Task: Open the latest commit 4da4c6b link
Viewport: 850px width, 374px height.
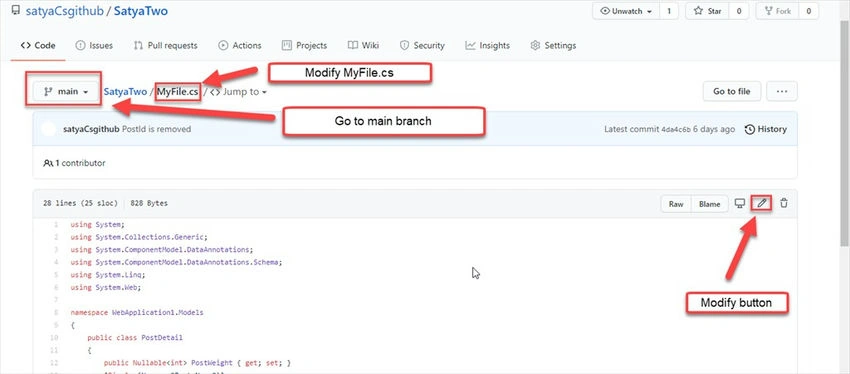Action: [x=676, y=130]
